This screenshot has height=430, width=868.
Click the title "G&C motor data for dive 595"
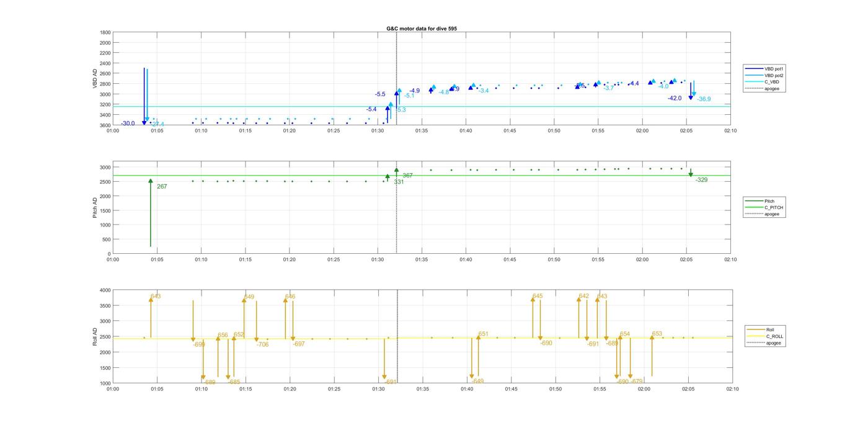pos(422,29)
